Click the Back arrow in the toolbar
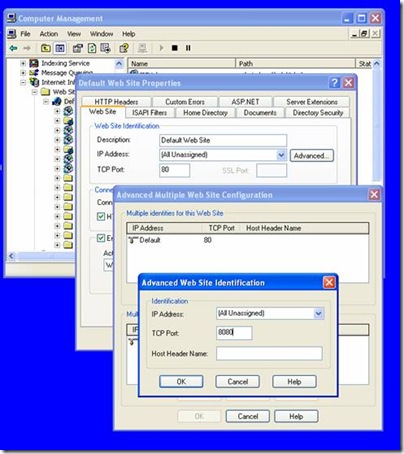The width and height of the screenshot is (404, 454). (x=13, y=48)
